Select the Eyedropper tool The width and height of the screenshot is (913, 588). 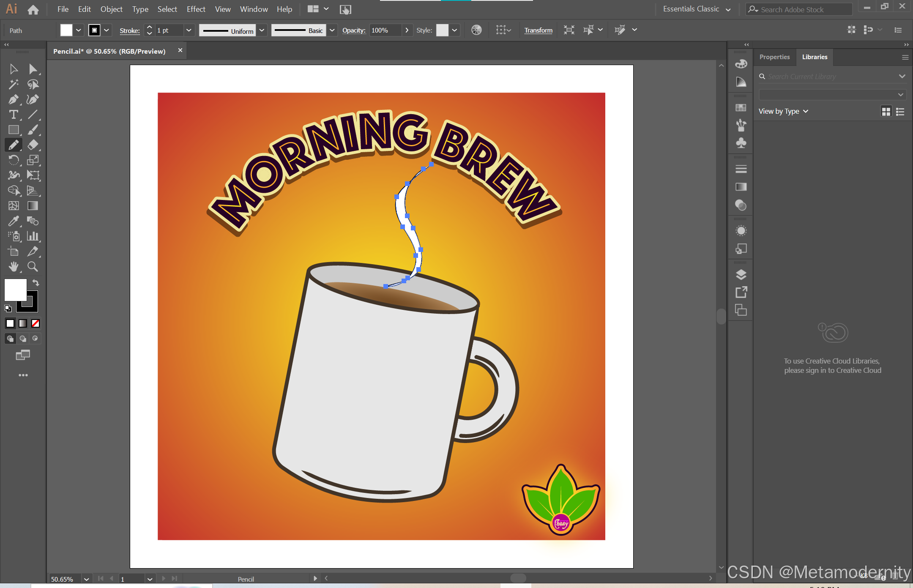pos(13,221)
